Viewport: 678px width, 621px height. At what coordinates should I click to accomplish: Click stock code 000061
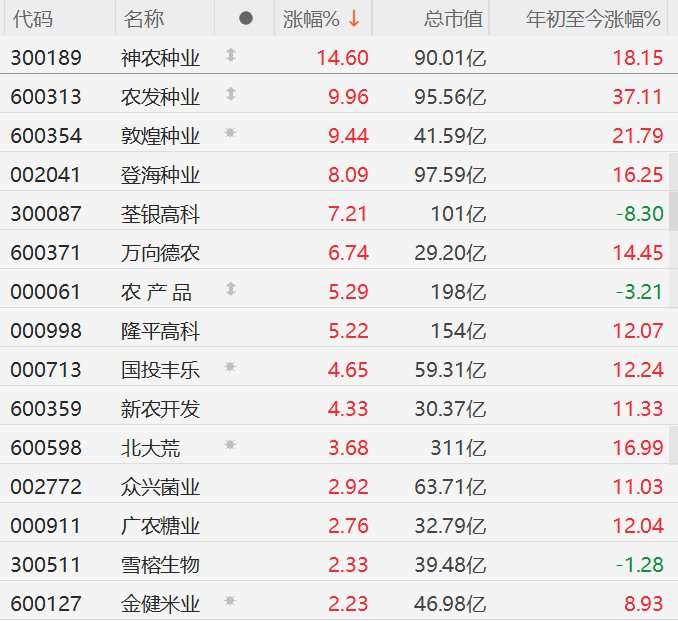46,292
